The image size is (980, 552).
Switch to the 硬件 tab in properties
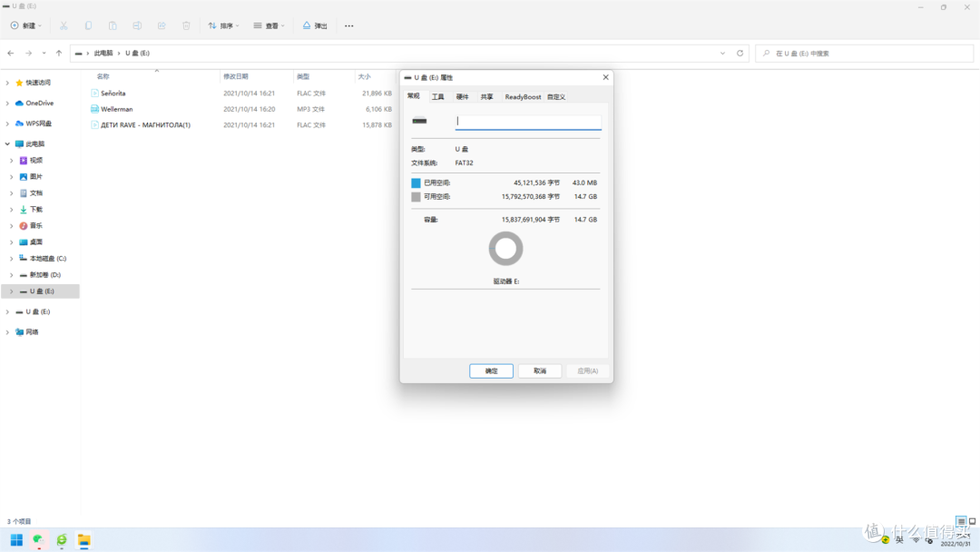click(x=462, y=97)
